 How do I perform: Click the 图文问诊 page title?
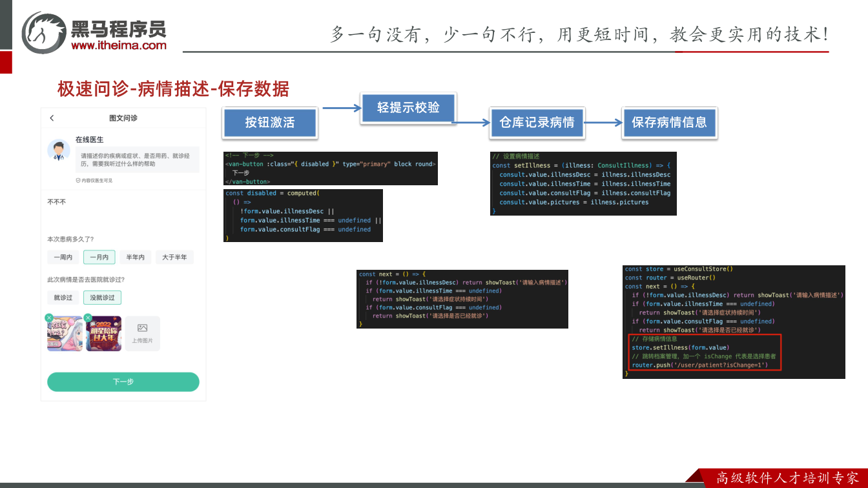123,118
